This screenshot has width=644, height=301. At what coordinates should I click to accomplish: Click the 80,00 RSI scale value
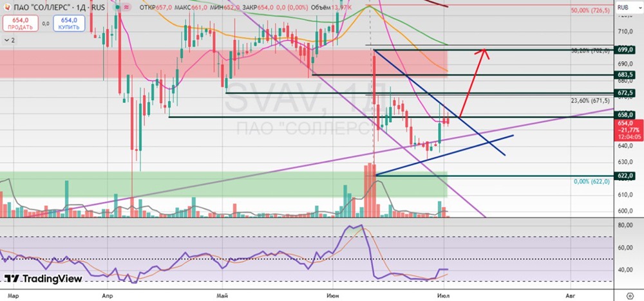625,226
